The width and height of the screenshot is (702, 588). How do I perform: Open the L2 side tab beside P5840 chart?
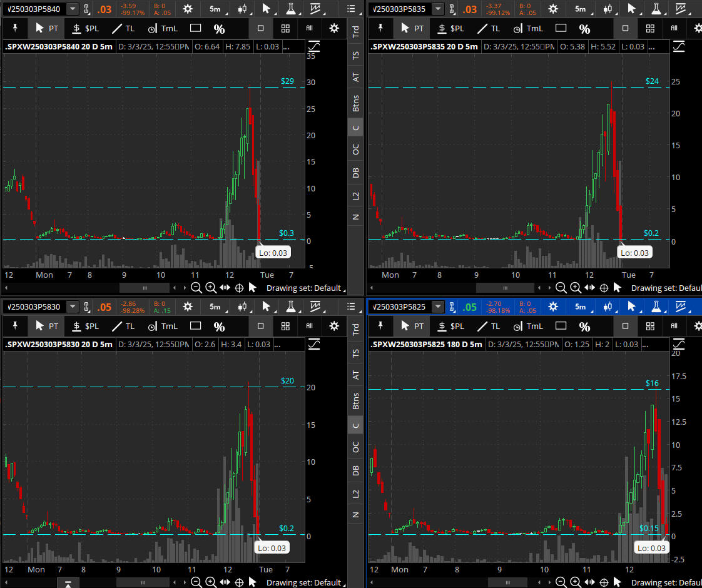click(x=356, y=196)
